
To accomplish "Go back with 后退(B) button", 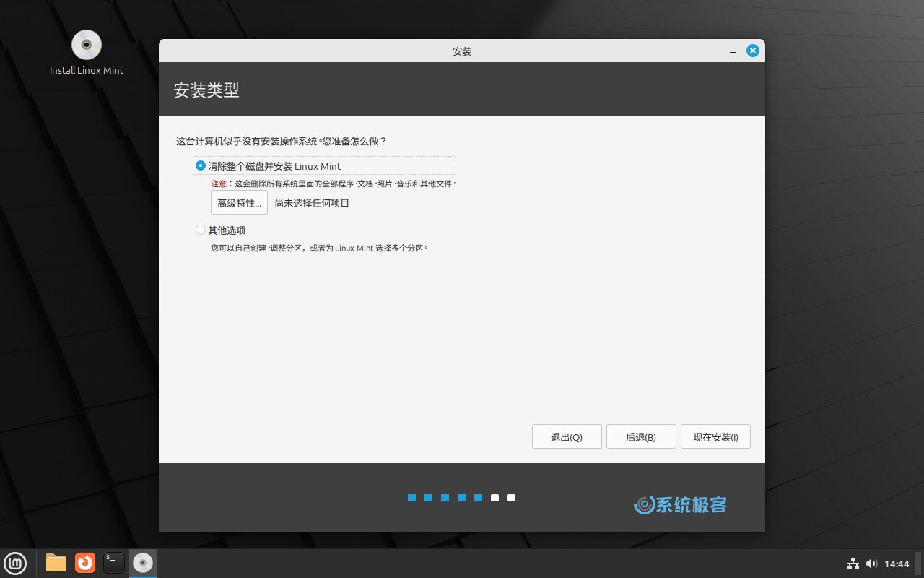I will [x=641, y=436].
